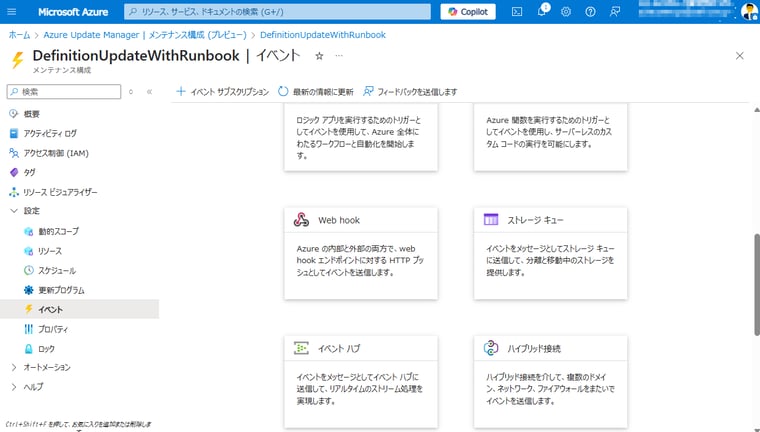Click the sidebar 検索 search field
The image size is (760, 432).
(64, 92)
